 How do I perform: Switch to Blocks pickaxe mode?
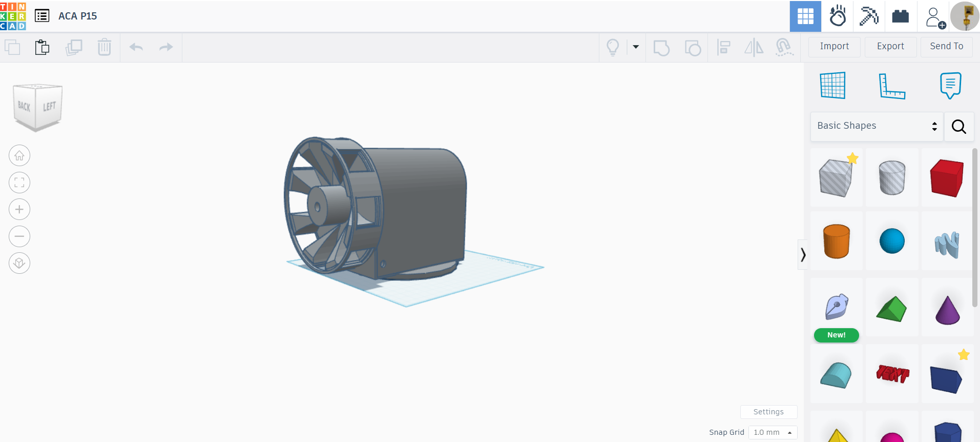869,16
